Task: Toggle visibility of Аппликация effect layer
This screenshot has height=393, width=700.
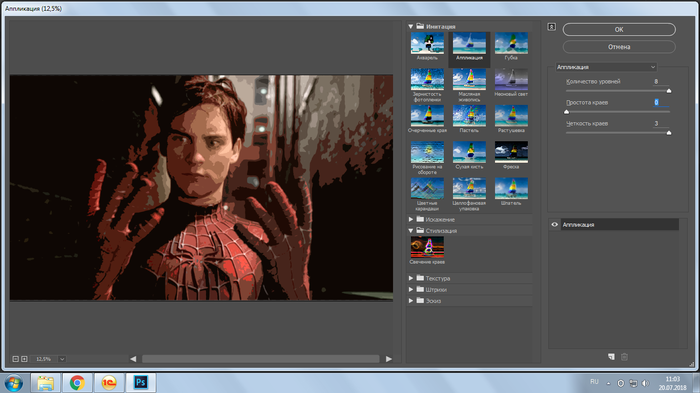Action: [554, 225]
